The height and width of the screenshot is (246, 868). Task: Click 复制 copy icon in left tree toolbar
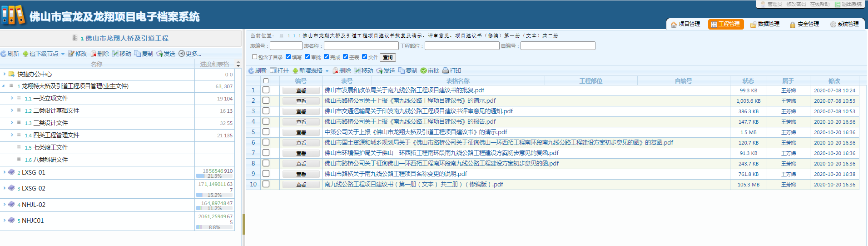(138, 54)
